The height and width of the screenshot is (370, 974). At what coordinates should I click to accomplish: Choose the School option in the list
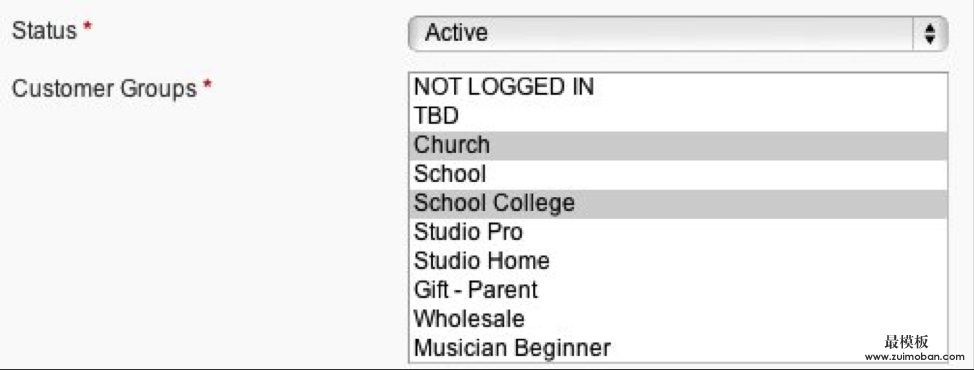(x=678, y=174)
